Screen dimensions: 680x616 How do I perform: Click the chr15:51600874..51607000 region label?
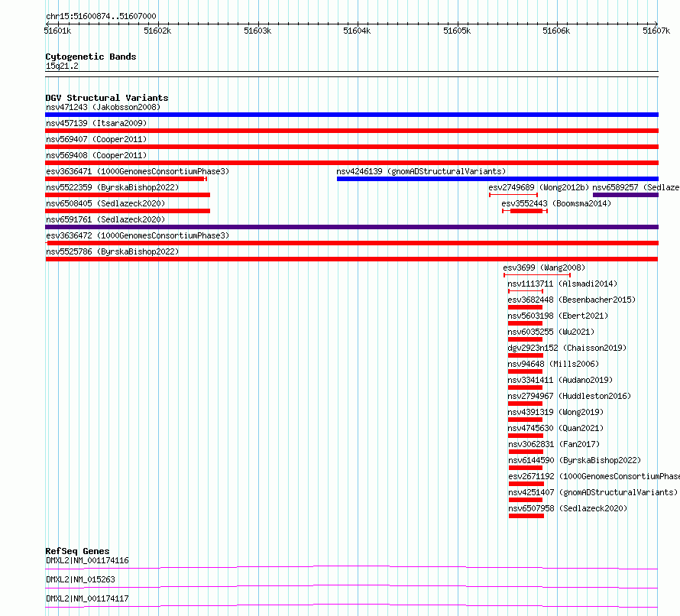pos(101,16)
